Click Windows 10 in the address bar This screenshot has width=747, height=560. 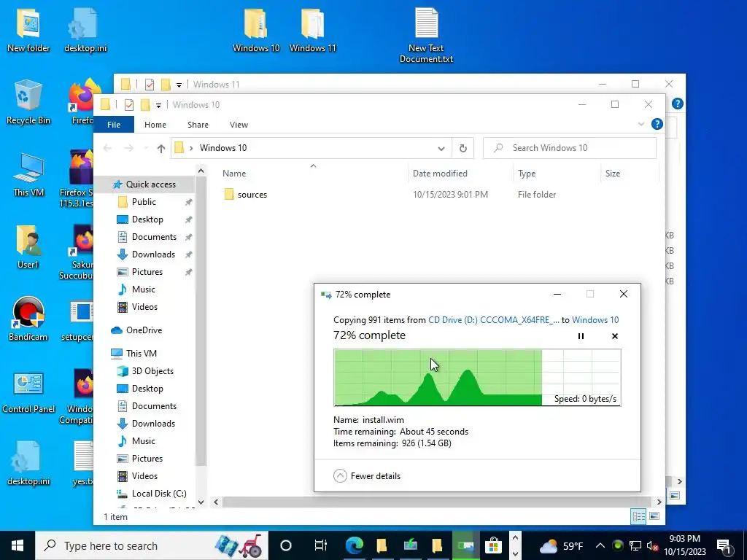(x=223, y=148)
